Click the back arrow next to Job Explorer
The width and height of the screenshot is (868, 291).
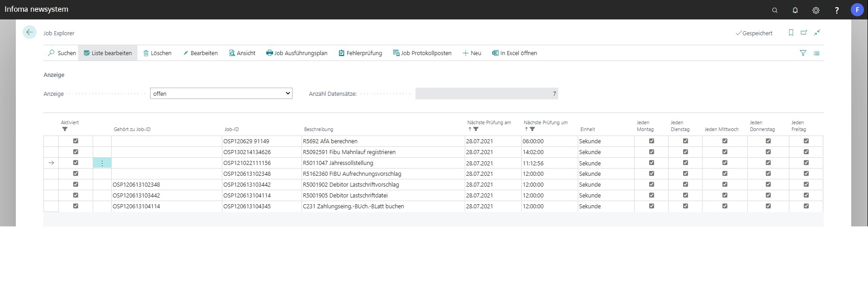[x=29, y=33]
